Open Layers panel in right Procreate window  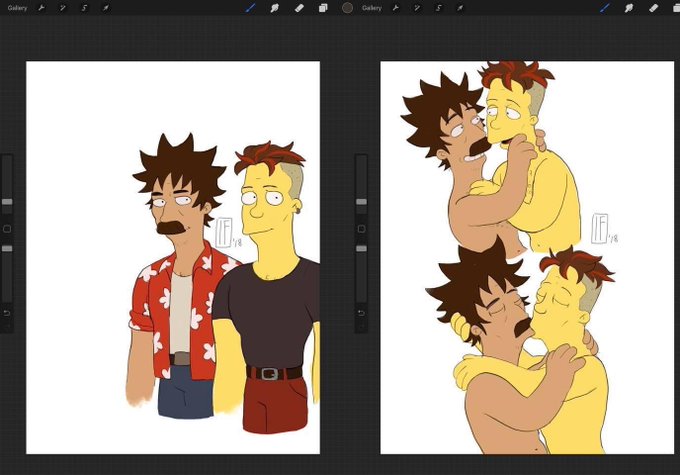(677, 8)
